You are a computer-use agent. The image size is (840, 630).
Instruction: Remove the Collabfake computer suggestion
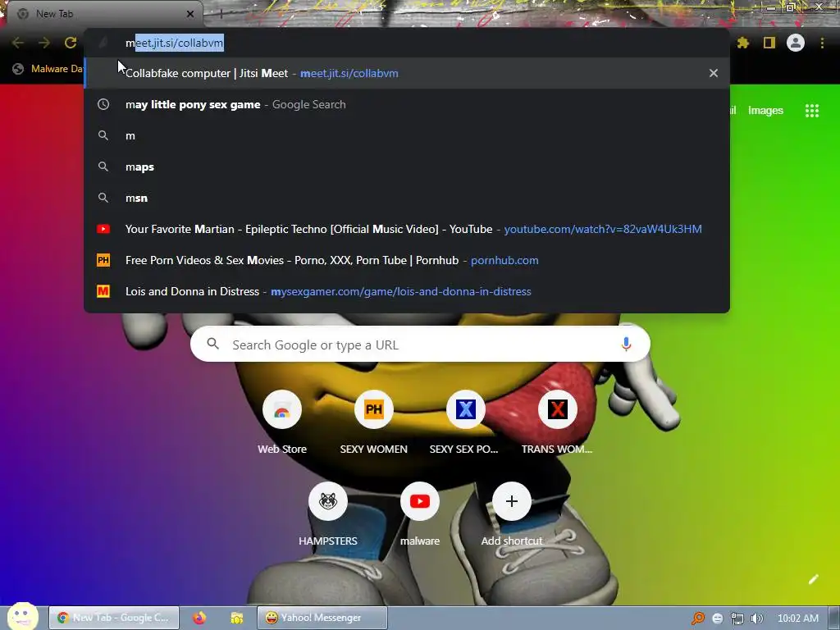[x=714, y=73]
